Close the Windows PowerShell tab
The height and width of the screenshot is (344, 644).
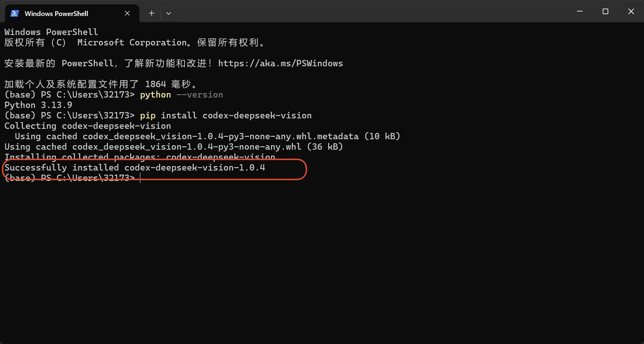127,13
